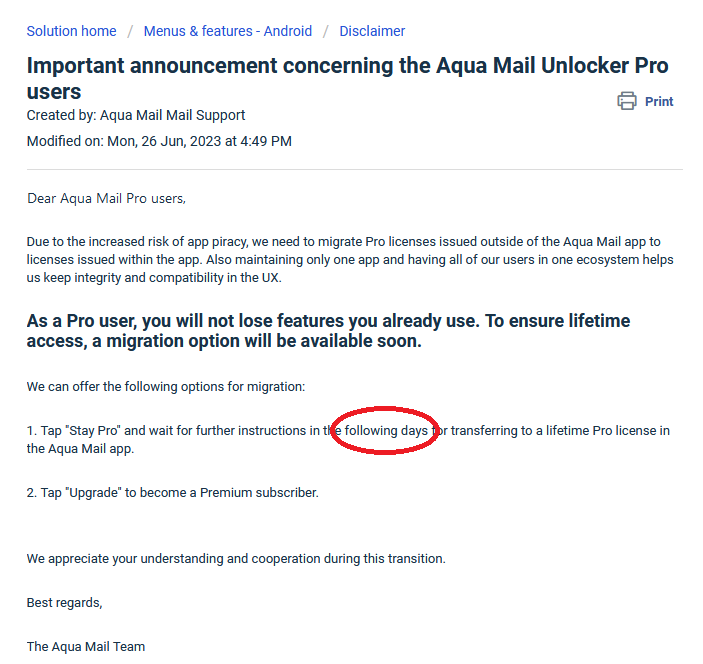Click 'We can offer the following options' sentence
The image size is (703, 664).
point(166,386)
